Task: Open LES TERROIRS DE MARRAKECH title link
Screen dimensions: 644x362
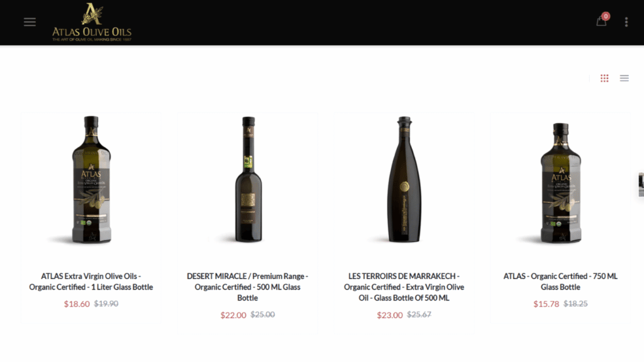Action: point(404,287)
